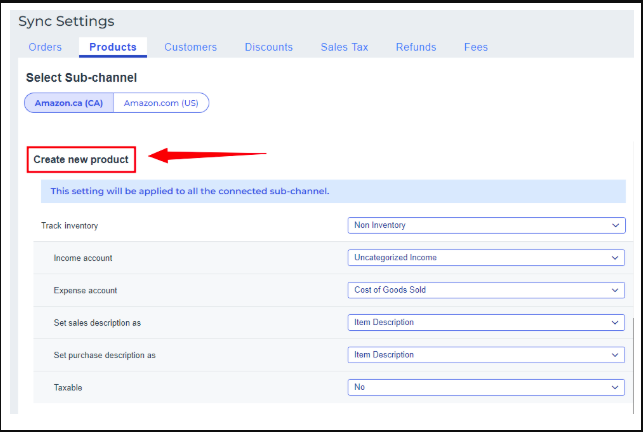The height and width of the screenshot is (432, 643).
Task: Switch to the Refunds tab
Action: click(x=415, y=47)
